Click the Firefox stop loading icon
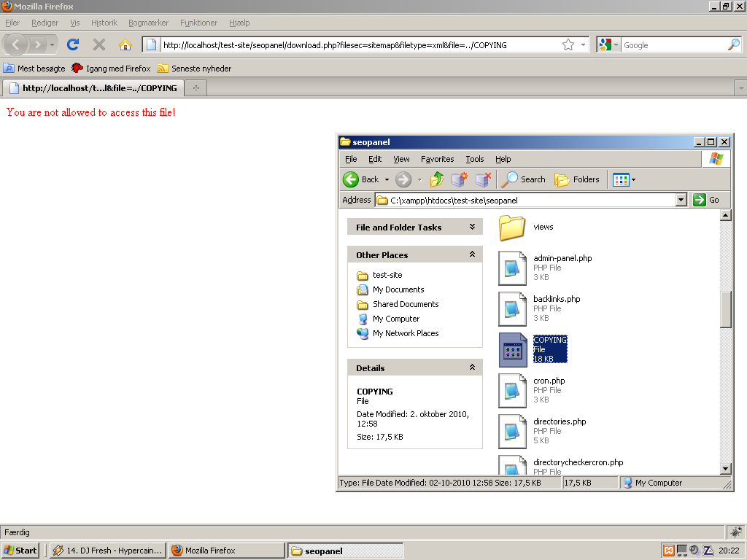 pyautogui.click(x=99, y=44)
